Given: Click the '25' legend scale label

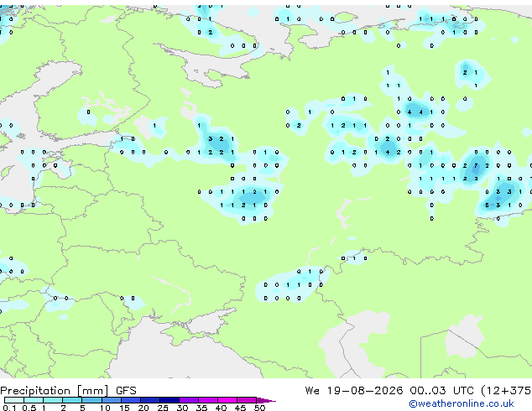Looking at the screenshot, I should (163, 408).
